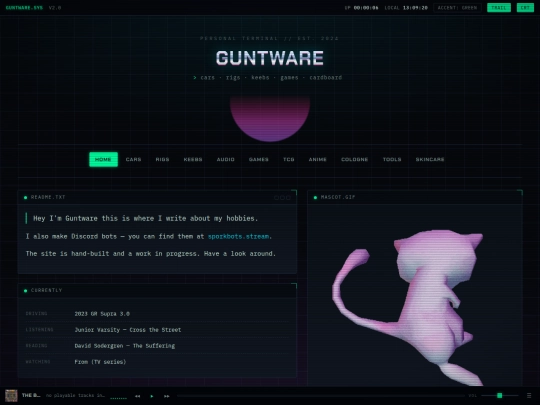Click the GUNTWARE main title
The height and width of the screenshot is (405, 540).
[x=270, y=58]
